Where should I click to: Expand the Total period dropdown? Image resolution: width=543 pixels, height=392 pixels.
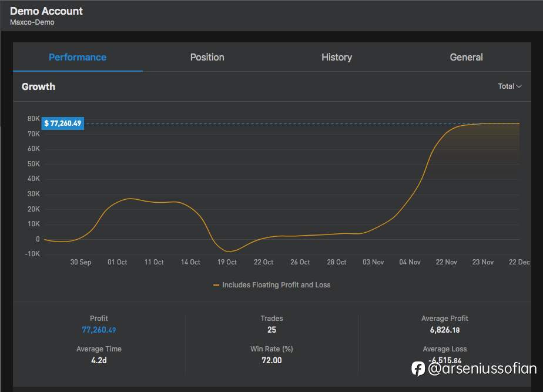click(x=510, y=86)
